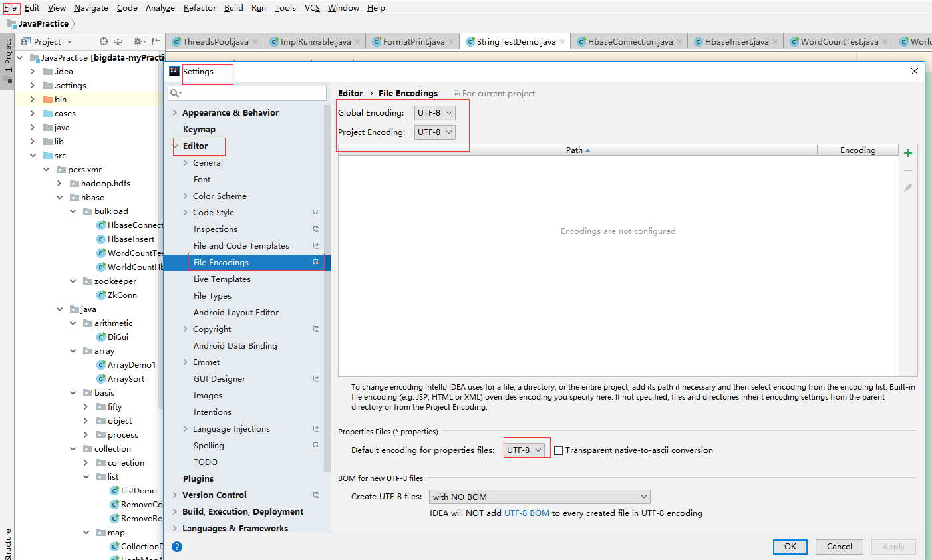Switch to the ImplRunnable.java tab
The width and height of the screenshot is (932, 560).
tap(315, 41)
